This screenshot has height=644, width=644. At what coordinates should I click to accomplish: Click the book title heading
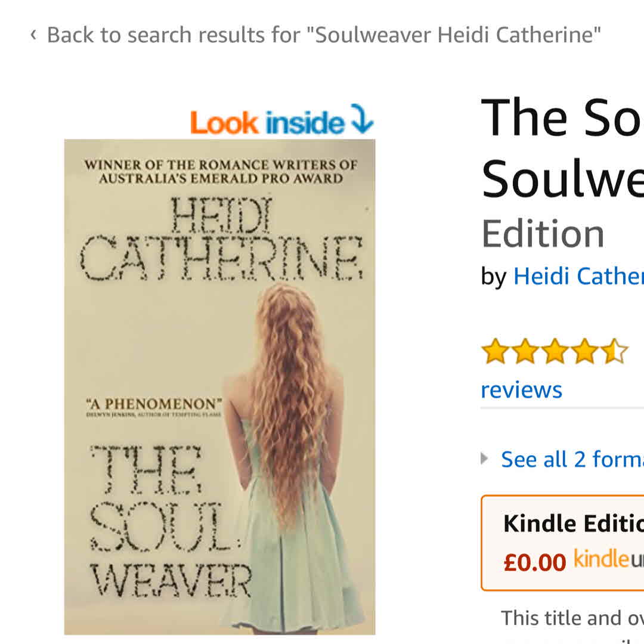click(562, 146)
